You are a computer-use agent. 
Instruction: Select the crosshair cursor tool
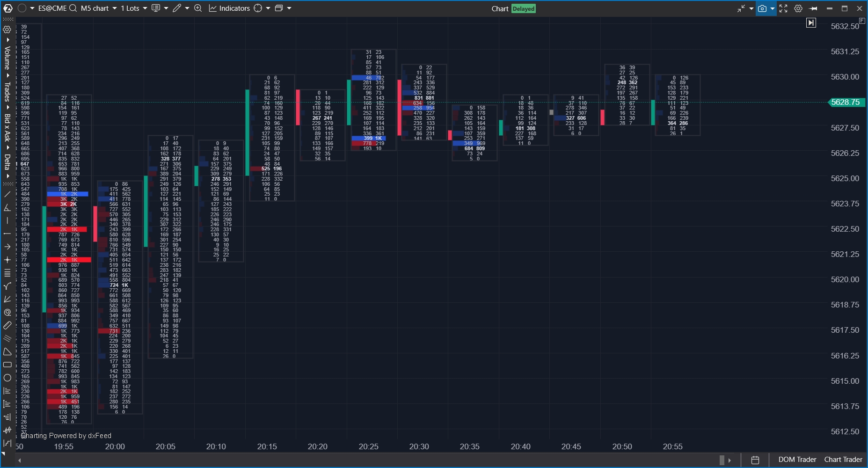point(7,260)
